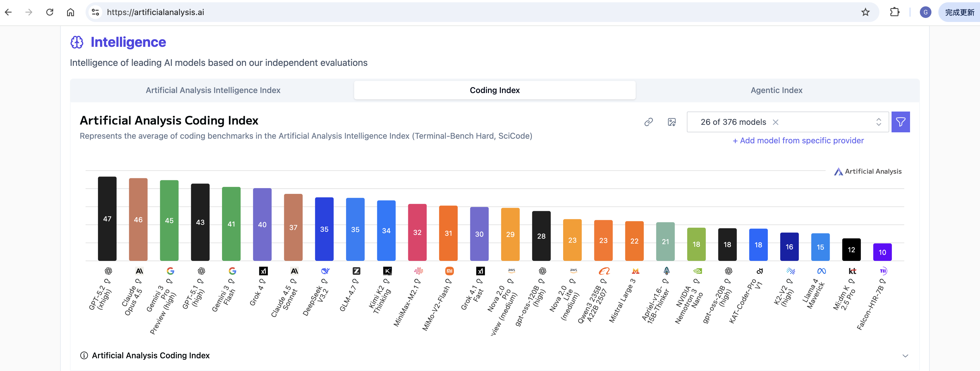980x371 pixels.
Task: Click the browser update button
Action: (x=959, y=12)
